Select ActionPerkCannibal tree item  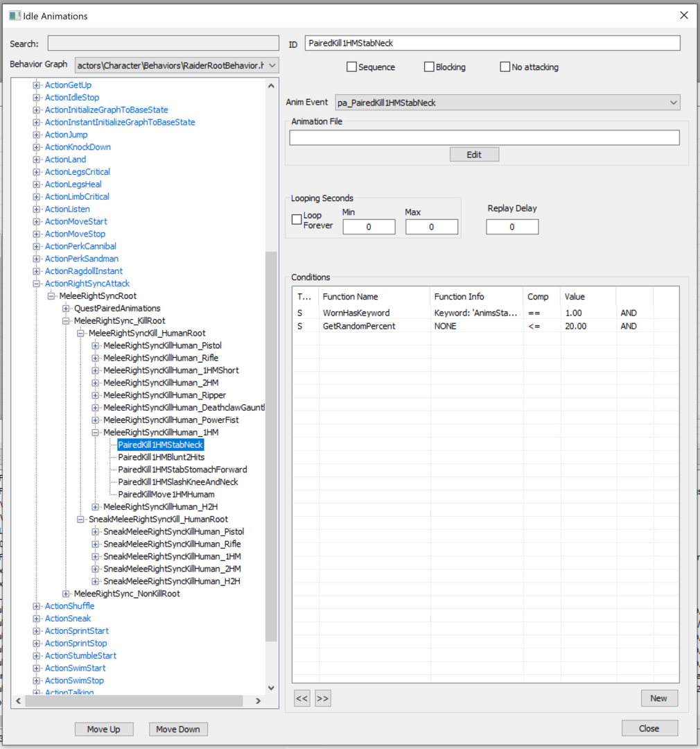tap(80, 246)
